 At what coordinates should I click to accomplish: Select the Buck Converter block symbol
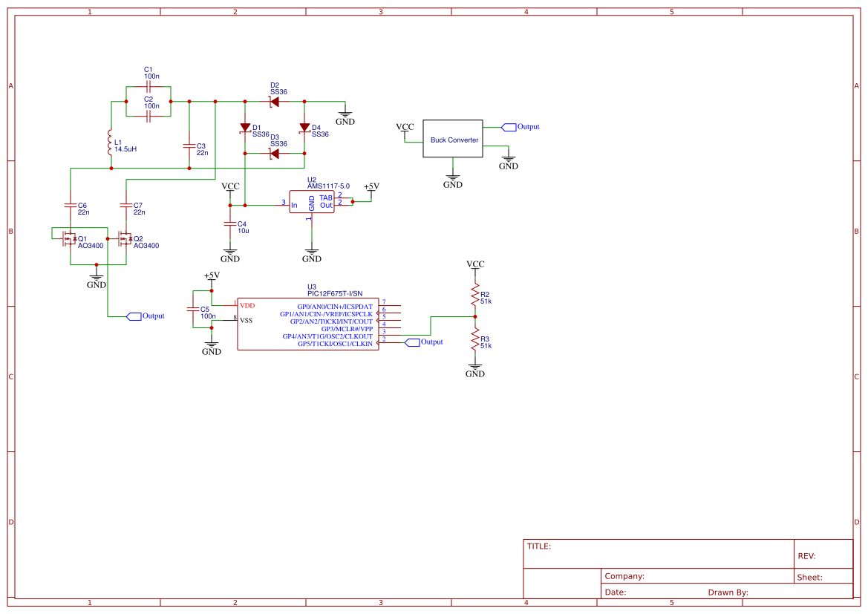point(451,139)
